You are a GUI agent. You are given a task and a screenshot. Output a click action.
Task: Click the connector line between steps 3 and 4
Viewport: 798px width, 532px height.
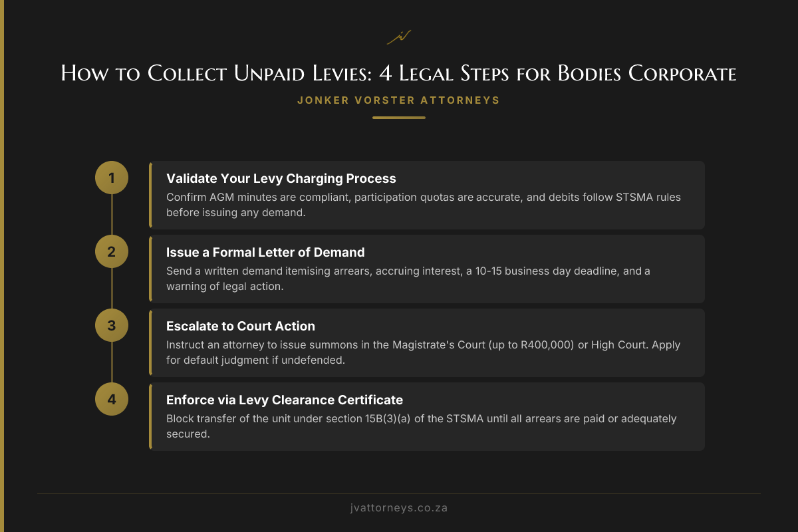pyautogui.click(x=112, y=362)
